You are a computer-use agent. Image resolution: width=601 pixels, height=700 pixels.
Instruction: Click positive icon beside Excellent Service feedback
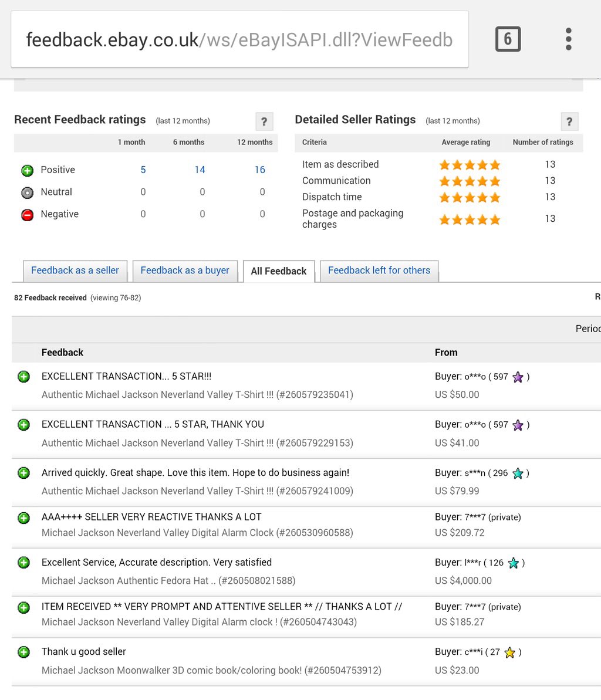tap(23, 563)
